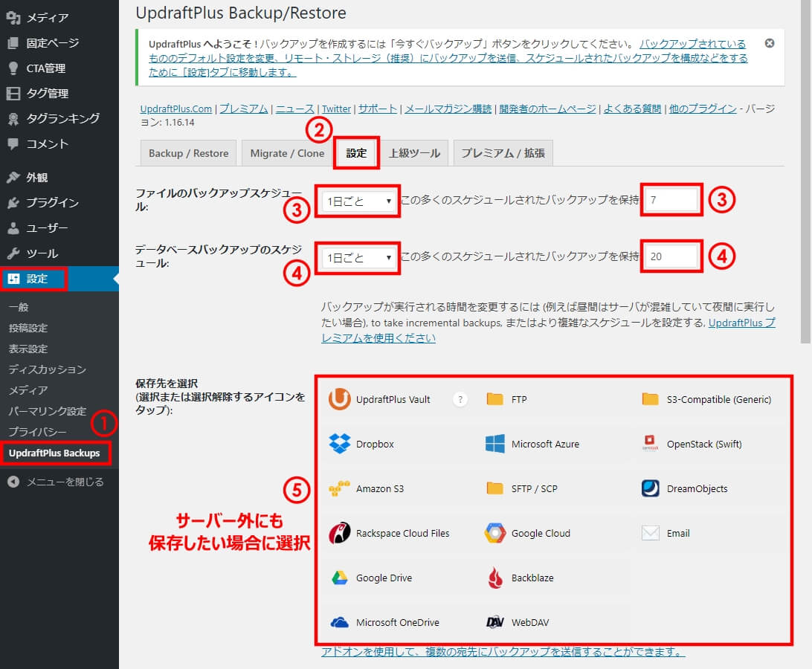Open UpdraftPlus Vault help question mark
This screenshot has height=669, width=812.
click(x=460, y=399)
